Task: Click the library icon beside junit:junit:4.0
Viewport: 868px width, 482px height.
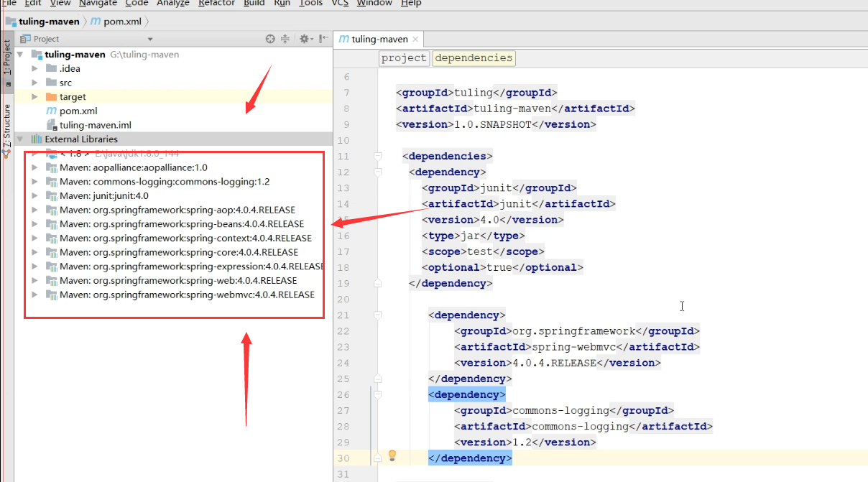Action: point(51,195)
